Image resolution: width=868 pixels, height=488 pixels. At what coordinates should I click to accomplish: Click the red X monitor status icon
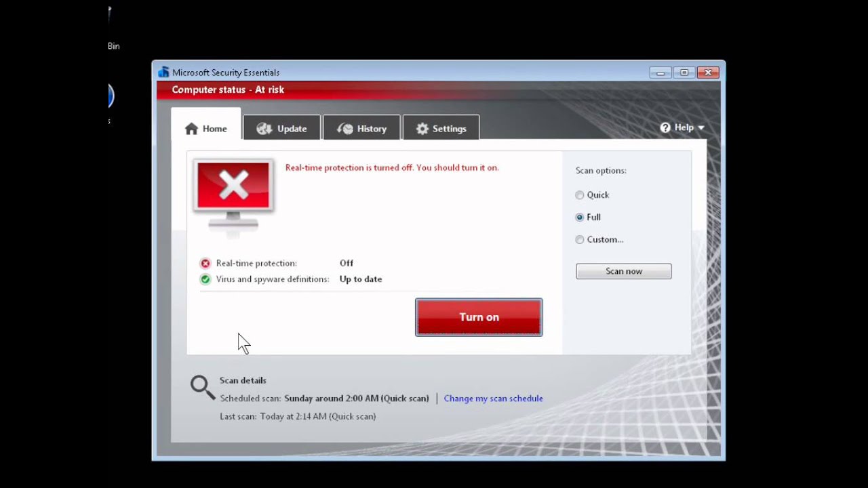pos(233,197)
